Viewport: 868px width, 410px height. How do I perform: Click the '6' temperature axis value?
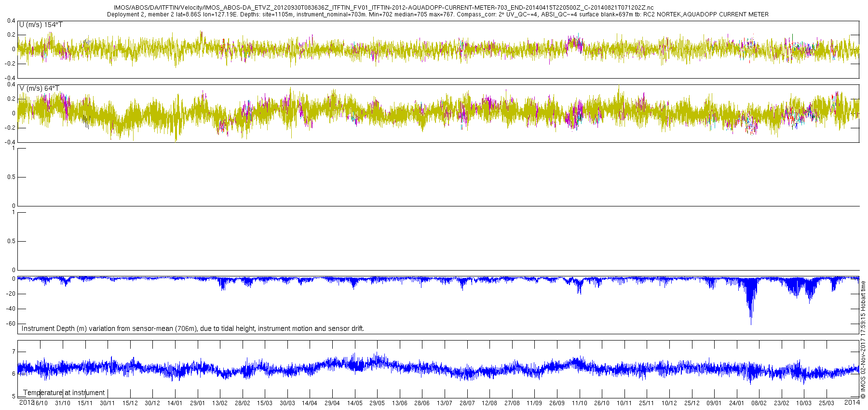(14, 374)
